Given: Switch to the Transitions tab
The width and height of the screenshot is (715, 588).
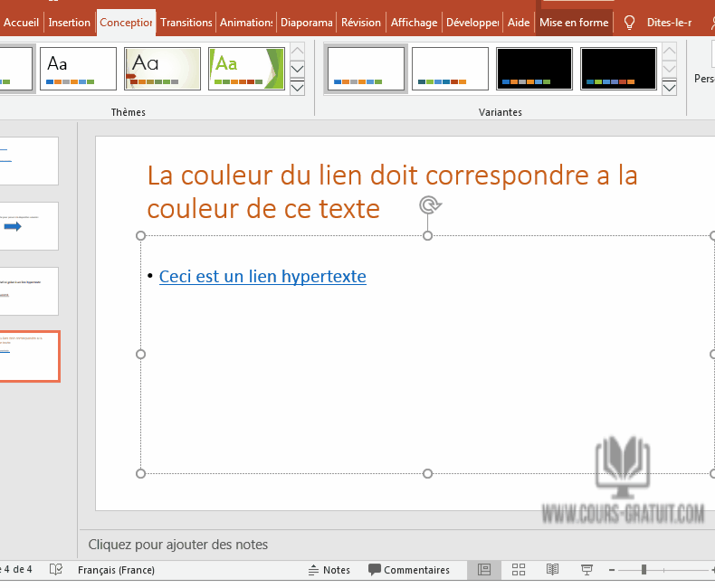Looking at the screenshot, I should click(x=186, y=23).
